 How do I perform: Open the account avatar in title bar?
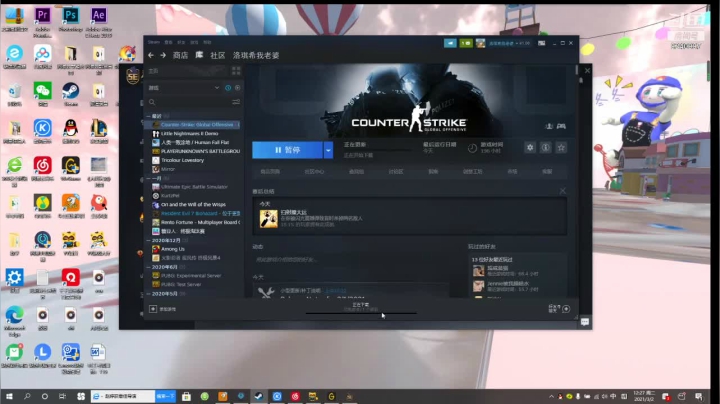click(x=480, y=43)
